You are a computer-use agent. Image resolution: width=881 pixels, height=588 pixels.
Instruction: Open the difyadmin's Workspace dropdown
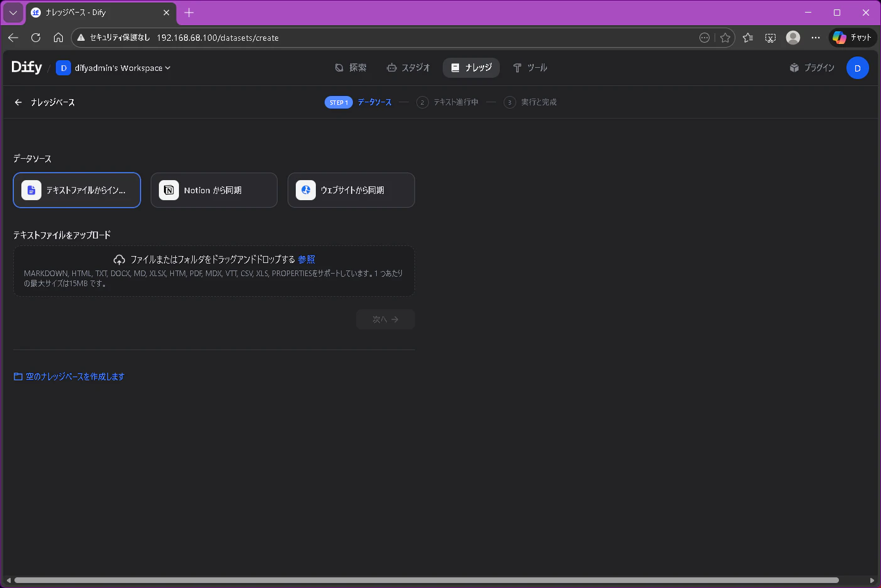[113, 68]
